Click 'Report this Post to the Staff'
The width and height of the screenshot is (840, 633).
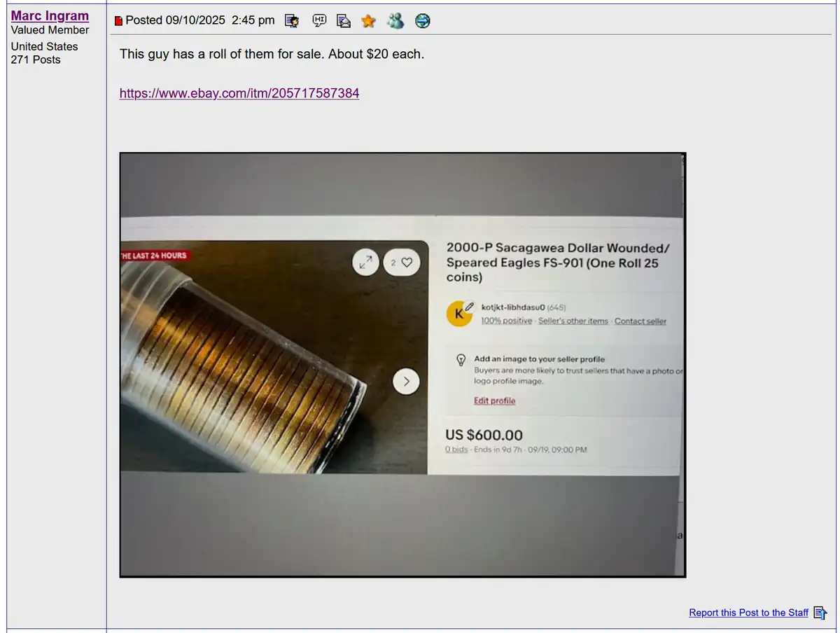(x=748, y=613)
